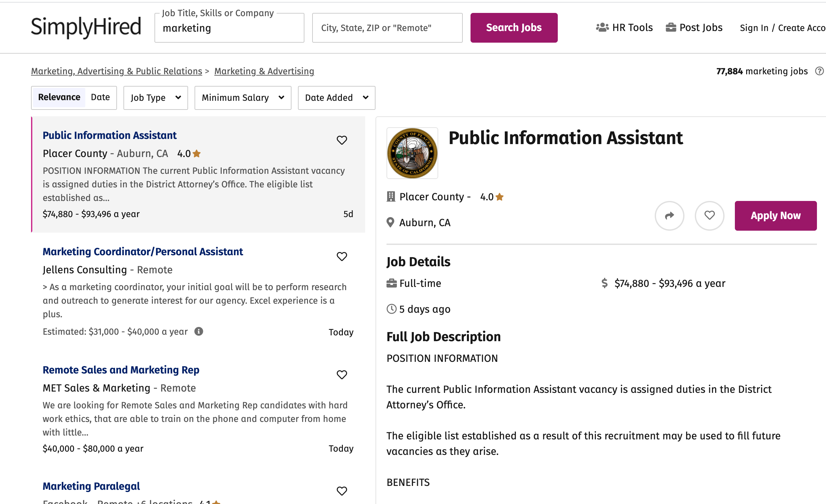Open help icon next to the marketing jobs count
This screenshot has width=826, height=504.
click(819, 71)
